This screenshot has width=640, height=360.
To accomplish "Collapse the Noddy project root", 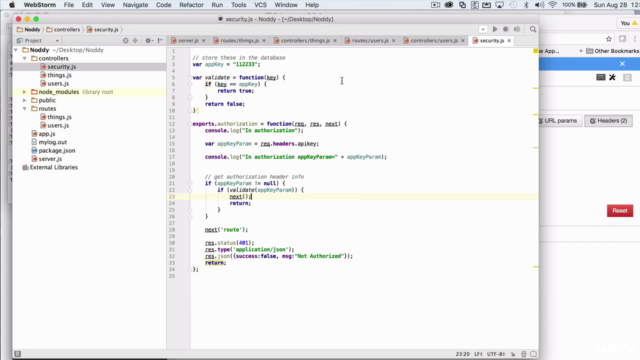I will pyautogui.click(x=16, y=50).
